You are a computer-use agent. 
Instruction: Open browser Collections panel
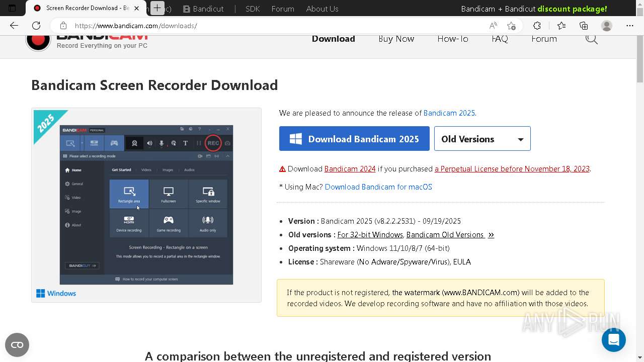[x=584, y=26]
